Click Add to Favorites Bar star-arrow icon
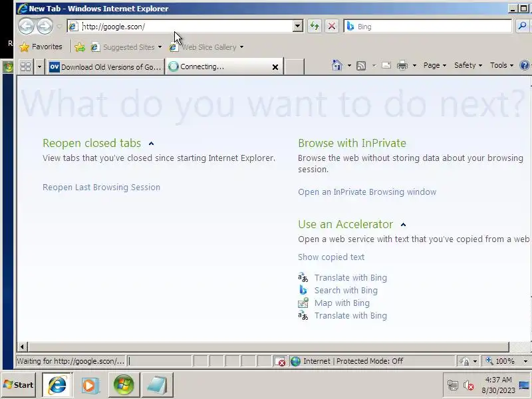 tap(80, 47)
